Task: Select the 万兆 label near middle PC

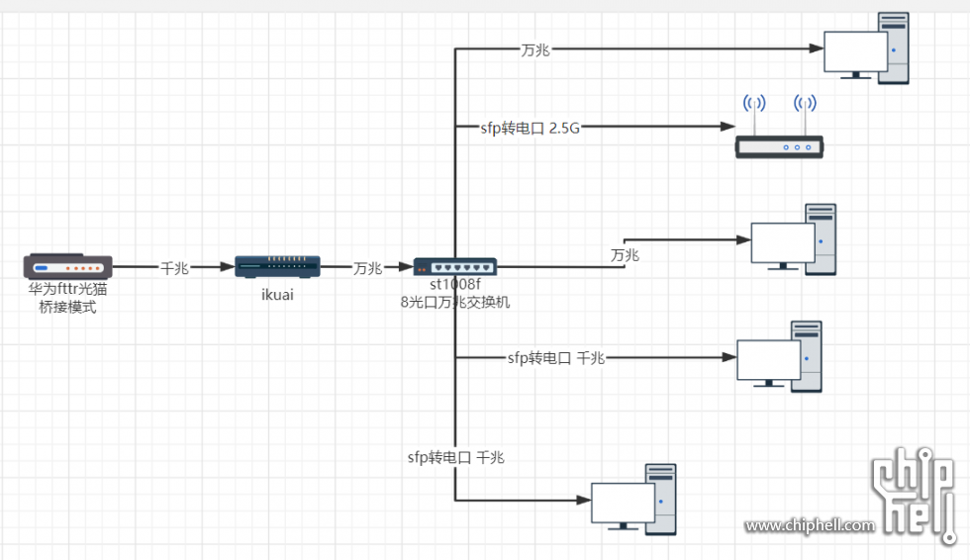Action: [x=625, y=254]
